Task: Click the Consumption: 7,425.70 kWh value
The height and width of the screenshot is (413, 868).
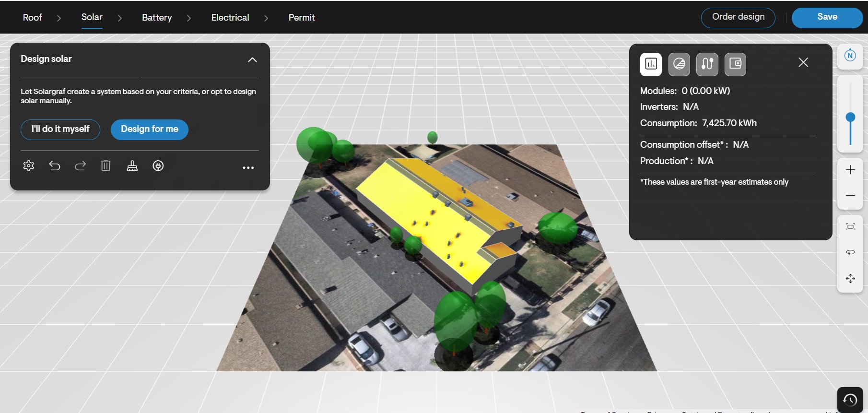Action: click(x=729, y=123)
